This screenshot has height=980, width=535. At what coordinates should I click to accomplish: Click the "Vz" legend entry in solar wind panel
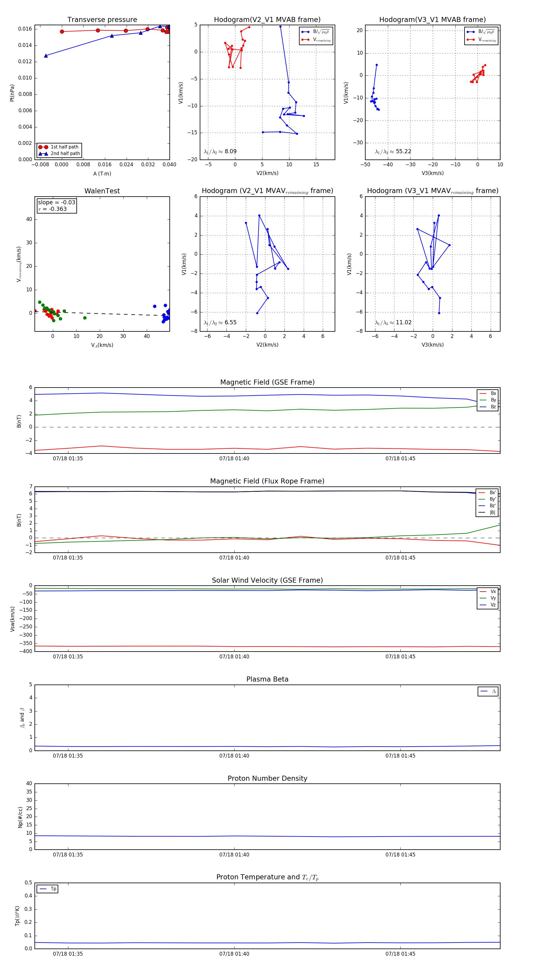(488, 605)
